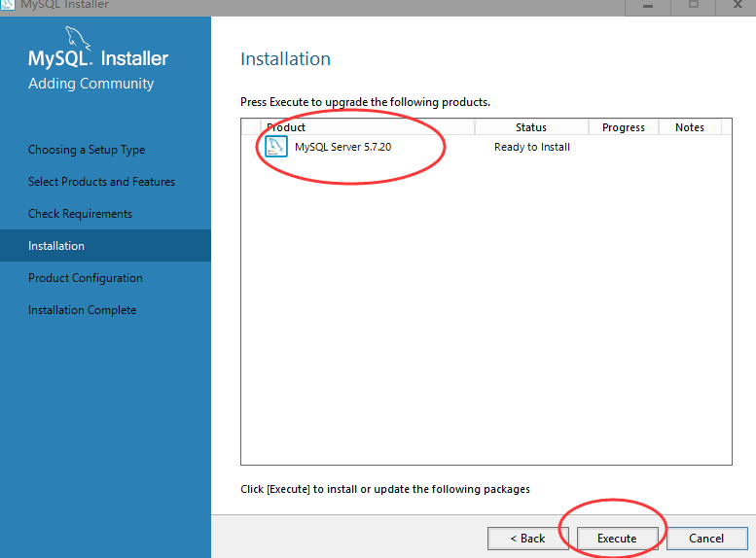This screenshot has height=558, width=756.
Task: Select the MySQL Server 5.7.20 row text
Action: 343,147
